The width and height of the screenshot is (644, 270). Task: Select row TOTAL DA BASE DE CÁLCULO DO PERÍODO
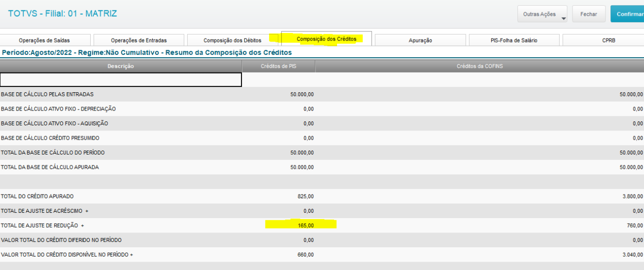tap(322, 153)
